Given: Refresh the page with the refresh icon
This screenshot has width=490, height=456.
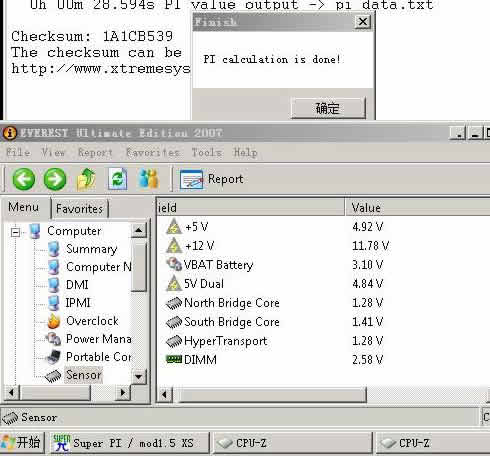Looking at the screenshot, I should [118, 179].
